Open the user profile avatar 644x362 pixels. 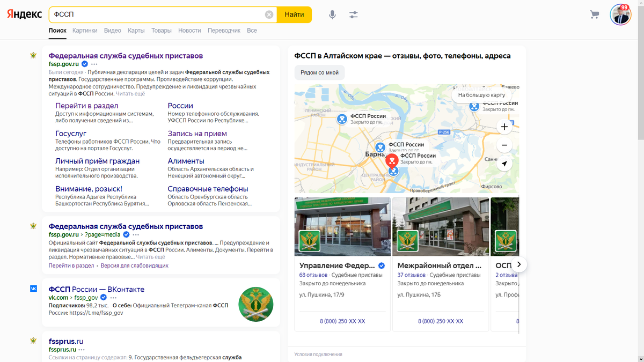pos(620,14)
